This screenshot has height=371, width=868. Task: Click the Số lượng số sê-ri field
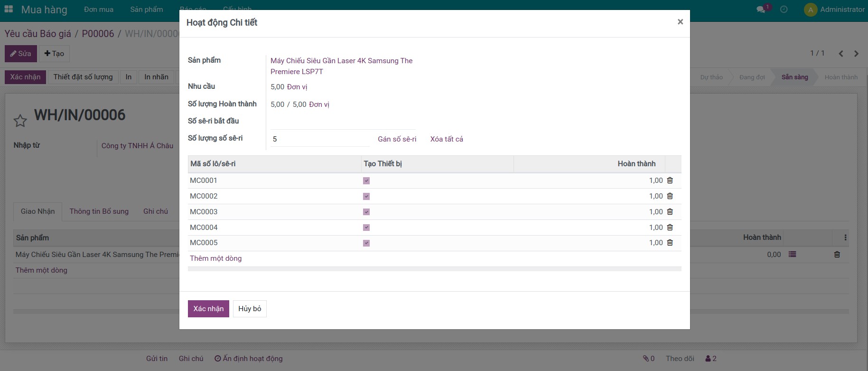pos(320,139)
